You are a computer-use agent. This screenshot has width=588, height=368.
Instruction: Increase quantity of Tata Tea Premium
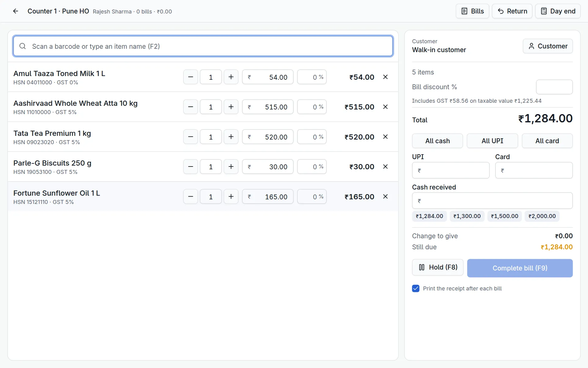pos(231,137)
